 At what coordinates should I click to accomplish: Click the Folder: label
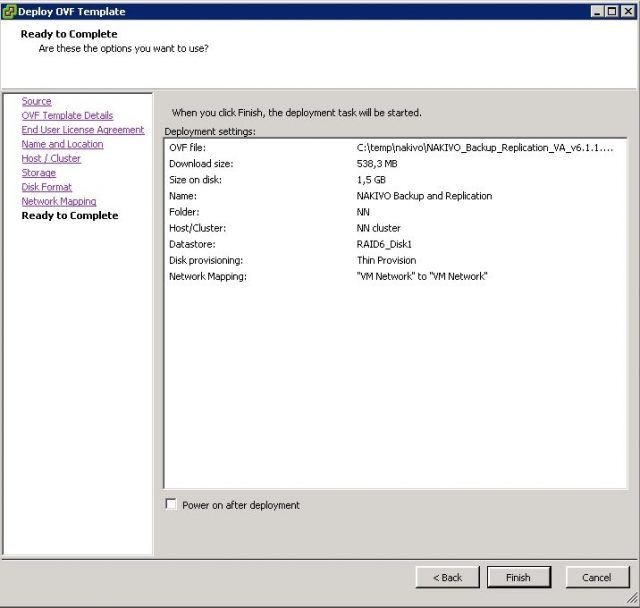tap(184, 212)
